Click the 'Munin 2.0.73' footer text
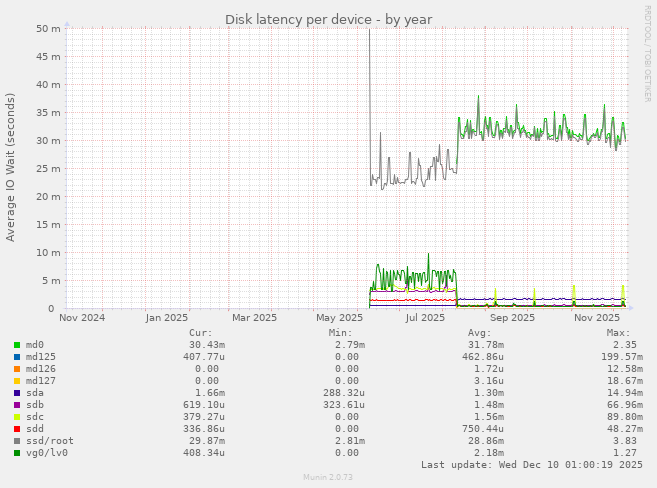 pos(328,477)
